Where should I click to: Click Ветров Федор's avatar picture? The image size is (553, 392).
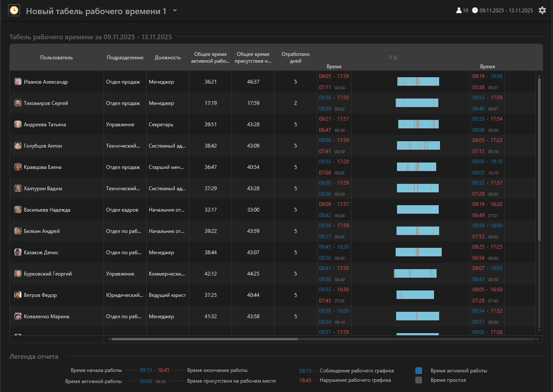[x=18, y=295]
